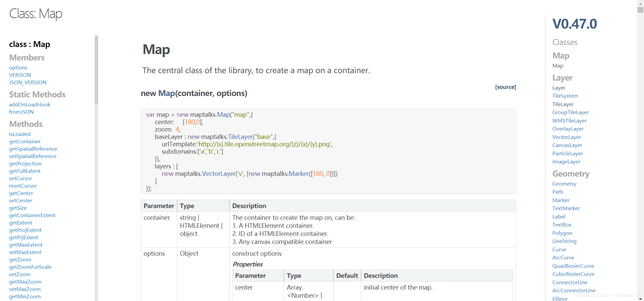View Label class documentation

tap(559, 217)
